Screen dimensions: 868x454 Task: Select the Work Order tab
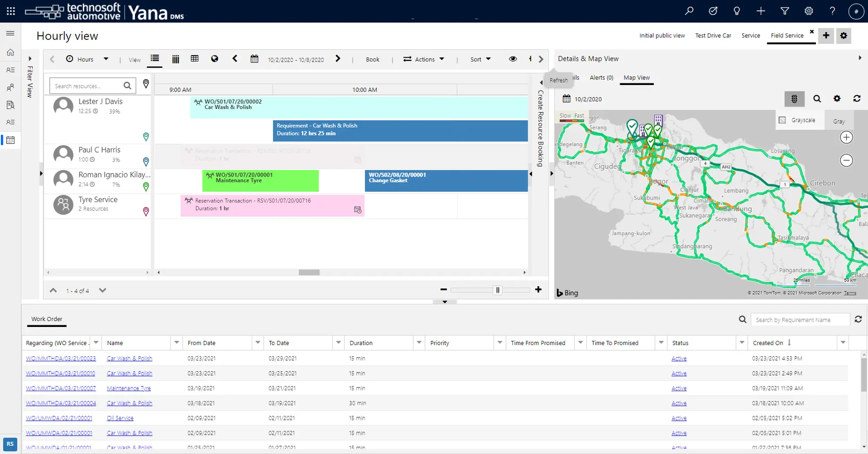tap(46, 319)
